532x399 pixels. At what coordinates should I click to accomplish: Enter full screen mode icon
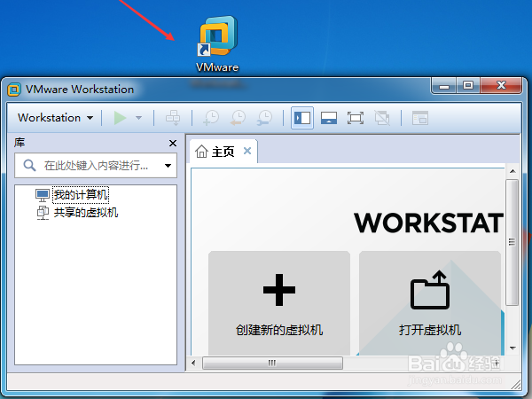(356, 118)
